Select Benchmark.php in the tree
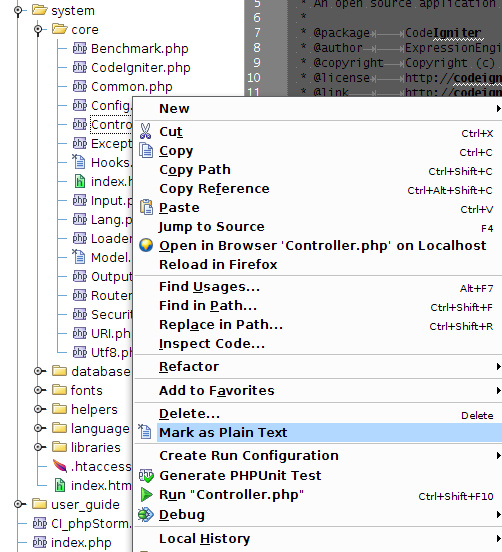Image resolution: width=502 pixels, height=552 pixels. (139, 49)
